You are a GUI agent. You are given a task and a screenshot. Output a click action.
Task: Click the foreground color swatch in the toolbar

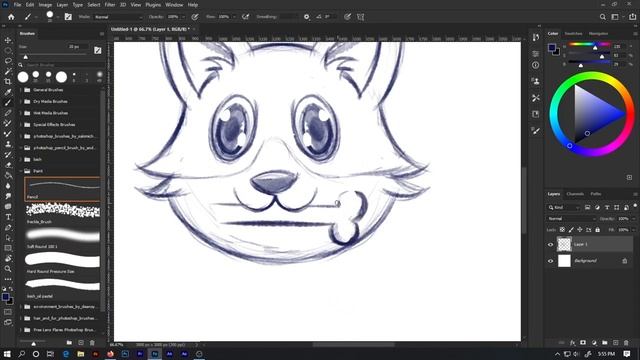click(5, 297)
